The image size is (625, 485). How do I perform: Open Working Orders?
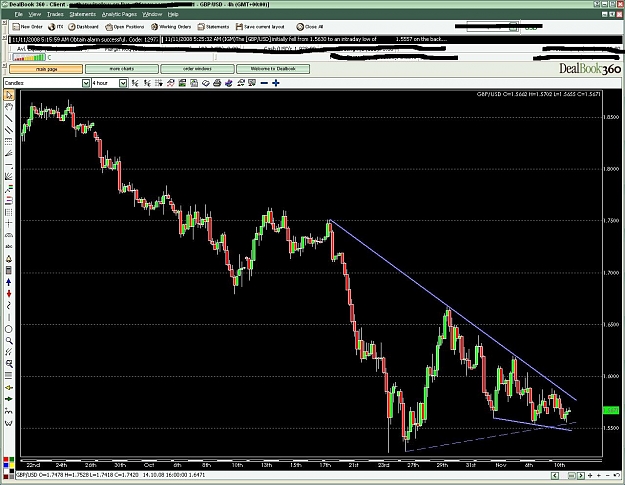tap(171, 27)
